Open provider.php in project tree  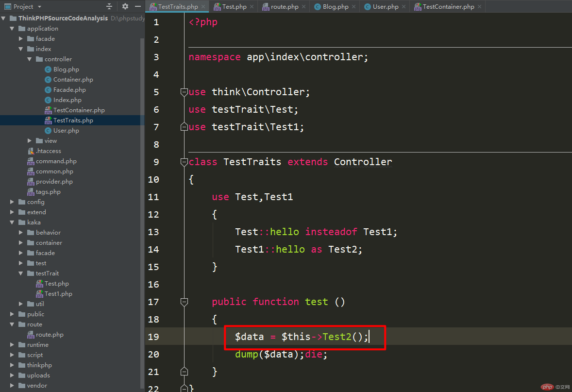click(54, 181)
